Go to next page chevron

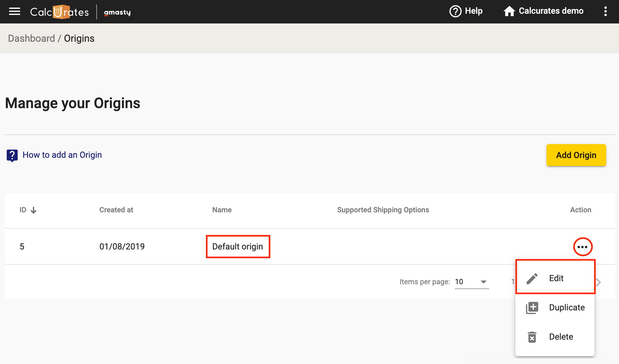pyautogui.click(x=599, y=282)
